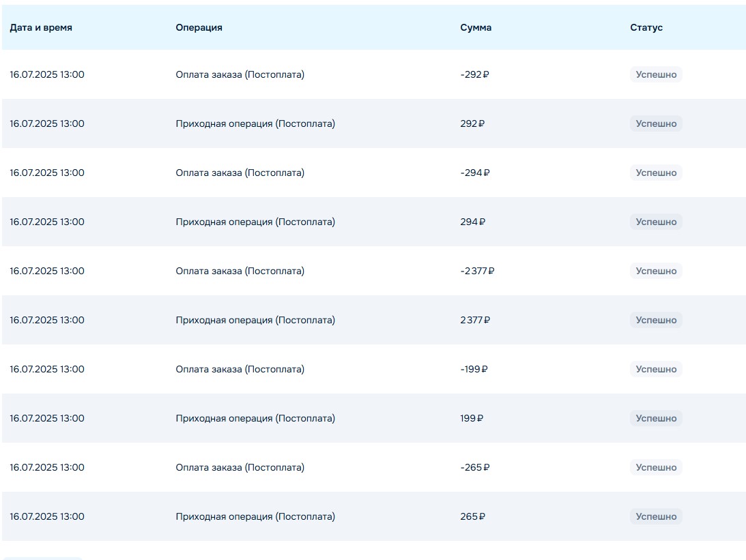This screenshot has width=746, height=560.
Task: Open the "Оплата заказа" operation for -265 ₽
Action: pos(240,467)
